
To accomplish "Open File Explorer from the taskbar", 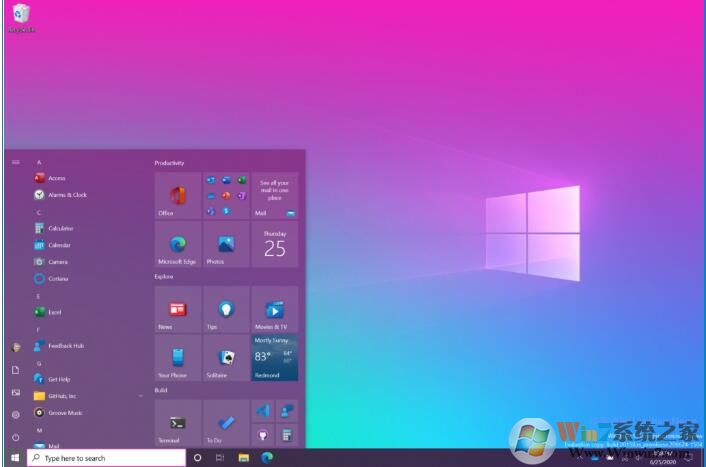I will (x=244, y=458).
